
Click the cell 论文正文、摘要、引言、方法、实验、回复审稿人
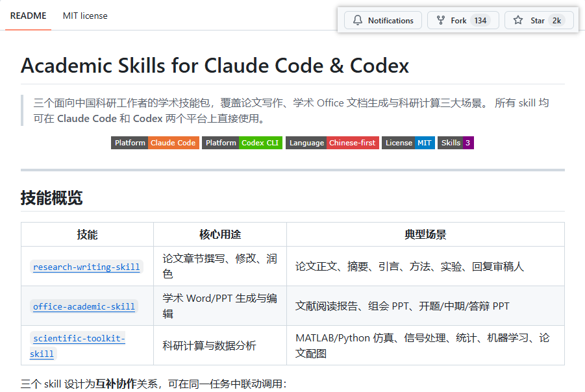tap(425, 266)
